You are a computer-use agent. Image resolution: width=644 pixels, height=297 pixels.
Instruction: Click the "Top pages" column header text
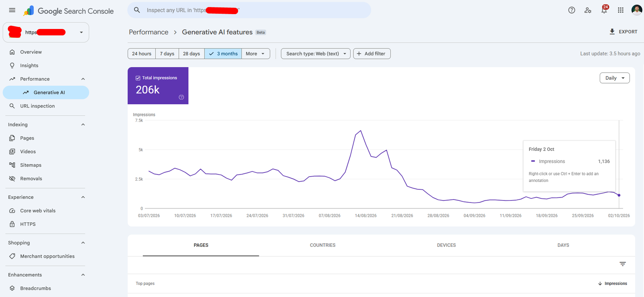tap(145, 284)
